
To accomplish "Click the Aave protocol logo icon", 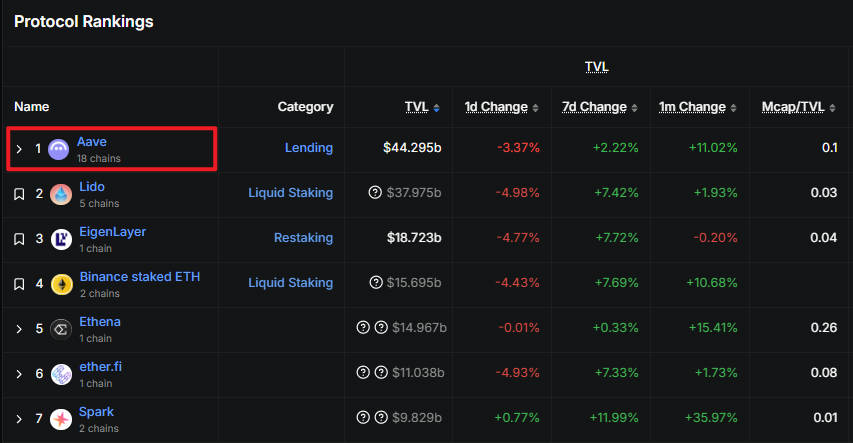I will (59, 149).
